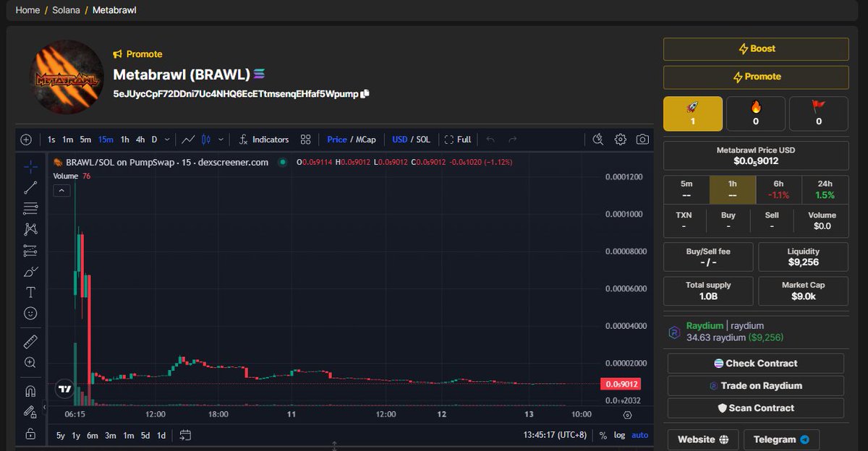Set chart range to 5y
The height and width of the screenshot is (451, 868).
[61, 435]
